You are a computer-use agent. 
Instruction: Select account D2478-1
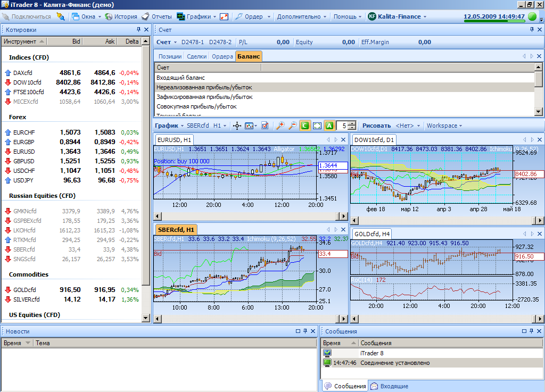193,42
